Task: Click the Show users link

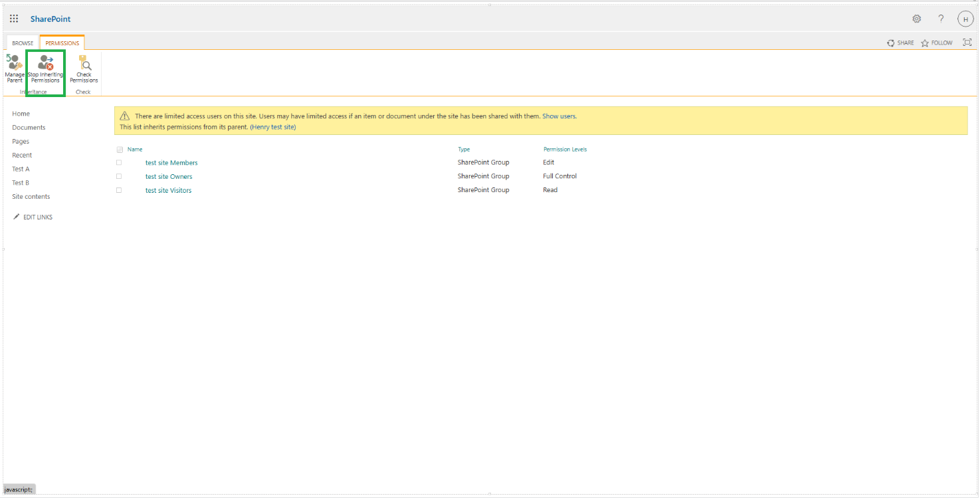Action: coord(559,116)
